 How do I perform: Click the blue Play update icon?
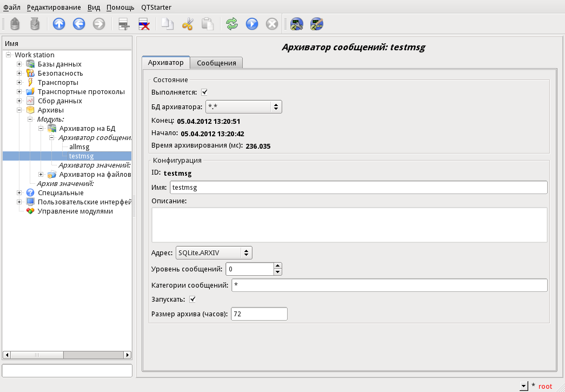pyautogui.click(x=252, y=24)
